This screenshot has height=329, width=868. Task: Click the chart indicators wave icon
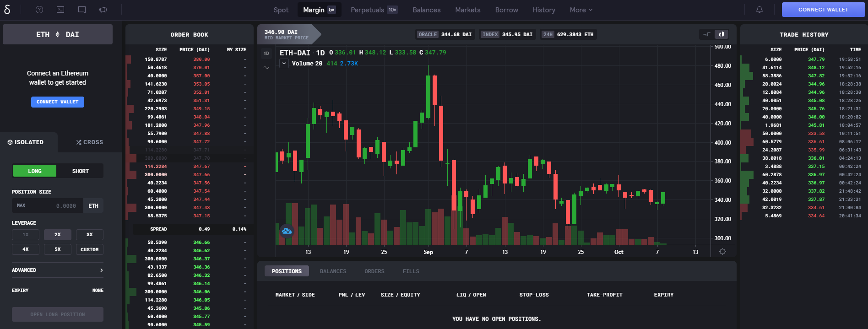point(266,67)
